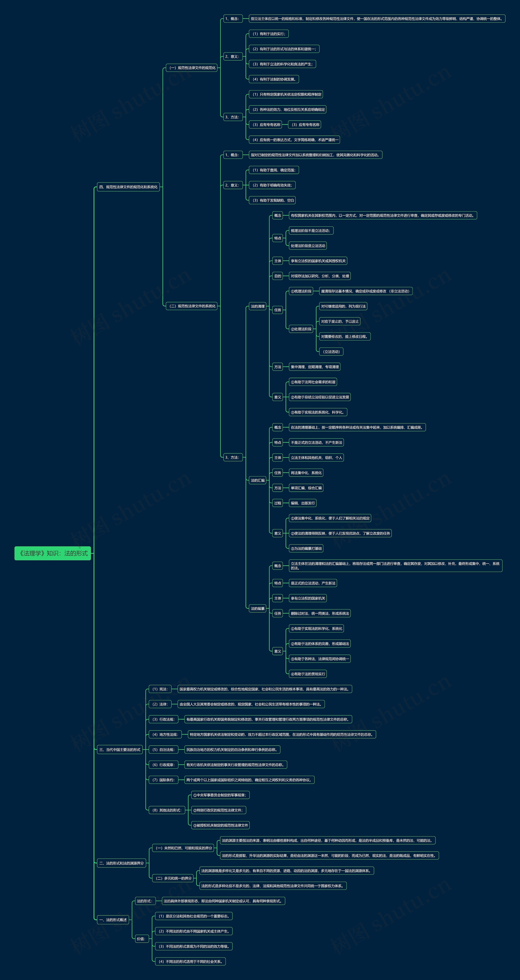The width and height of the screenshot is (520, 980).
Task: Select the 法的清理 node
Action: [258, 306]
